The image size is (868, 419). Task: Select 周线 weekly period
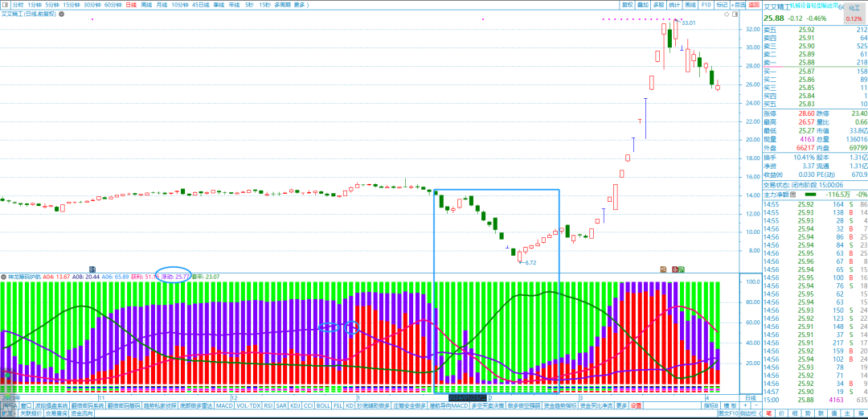pos(147,5)
